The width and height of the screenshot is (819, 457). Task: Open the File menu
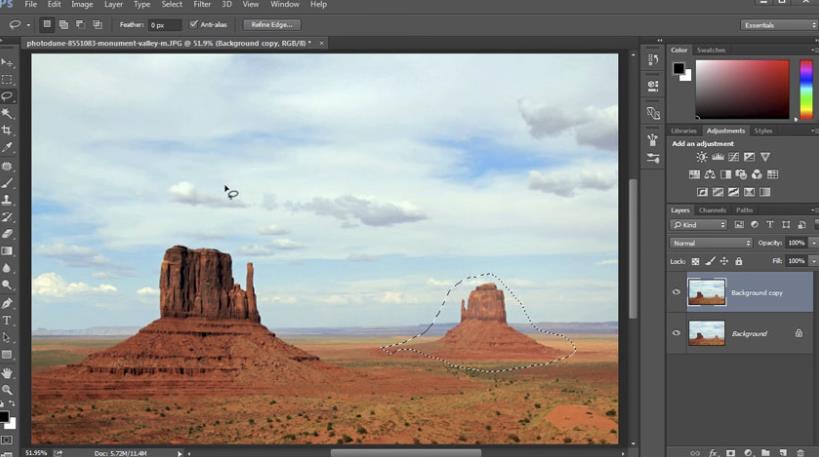click(31, 5)
